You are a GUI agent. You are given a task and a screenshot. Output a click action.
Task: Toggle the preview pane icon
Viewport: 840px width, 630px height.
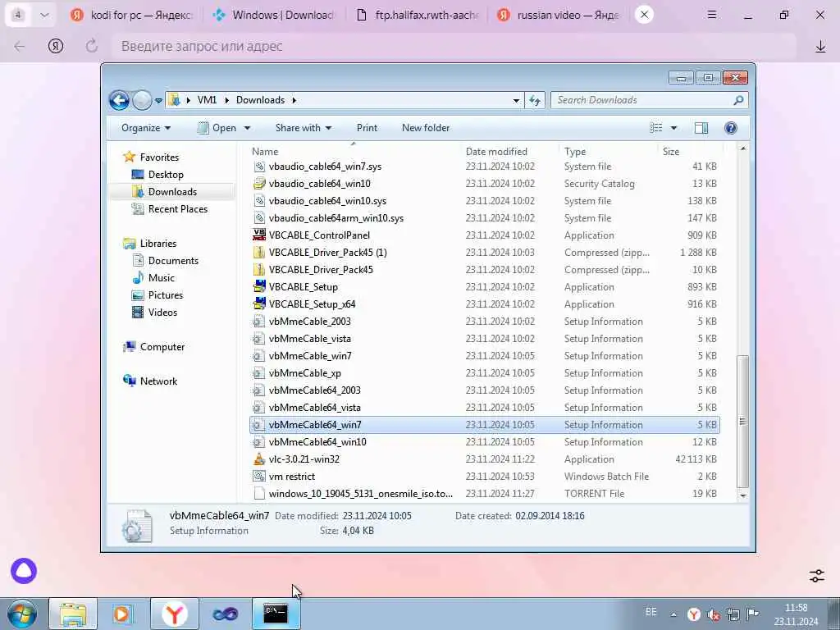click(x=701, y=127)
